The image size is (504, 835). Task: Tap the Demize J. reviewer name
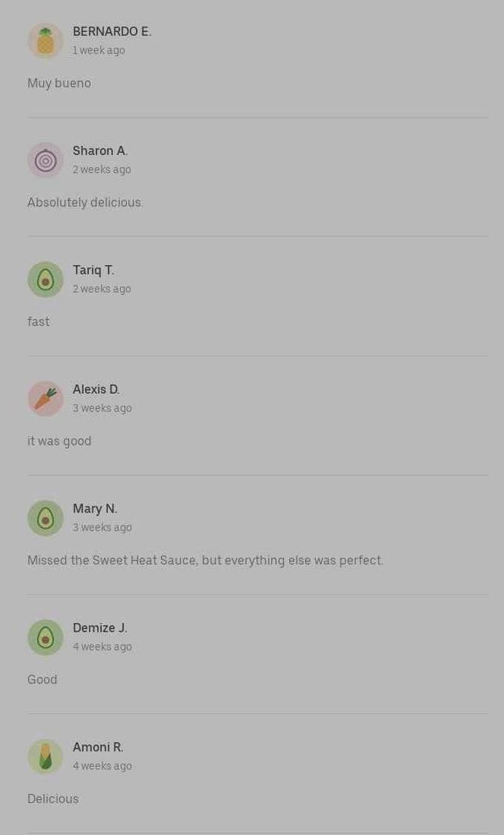pos(100,628)
